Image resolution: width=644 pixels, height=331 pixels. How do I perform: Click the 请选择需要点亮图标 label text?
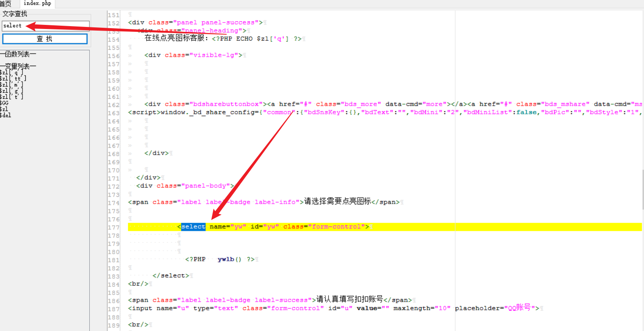tap(338, 201)
